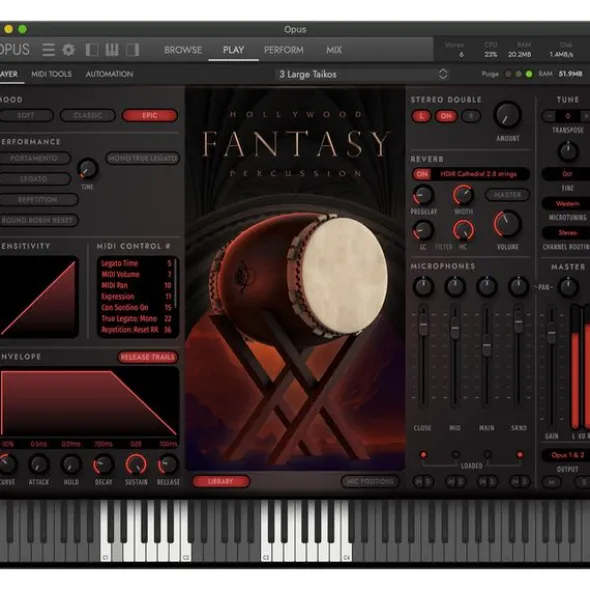The image size is (590, 591).
Task: Click the Mono True Legato button
Action: (143, 158)
